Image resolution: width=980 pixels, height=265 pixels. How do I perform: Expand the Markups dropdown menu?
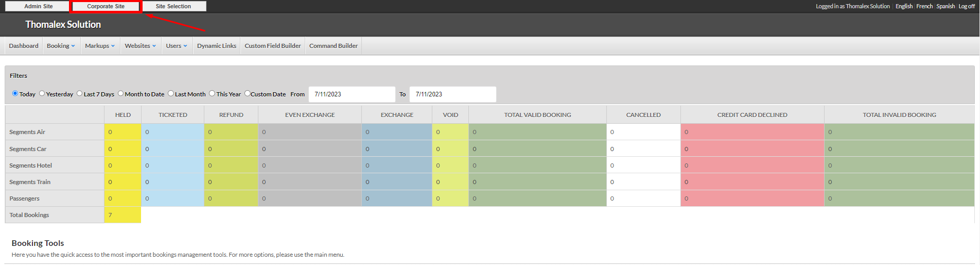pos(100,46)
